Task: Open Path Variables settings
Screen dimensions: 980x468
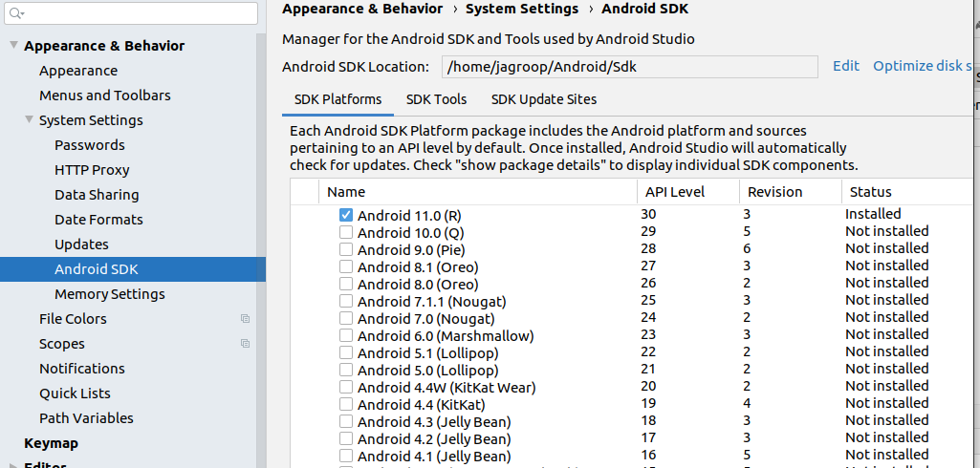Action: (x=86, y=418)
